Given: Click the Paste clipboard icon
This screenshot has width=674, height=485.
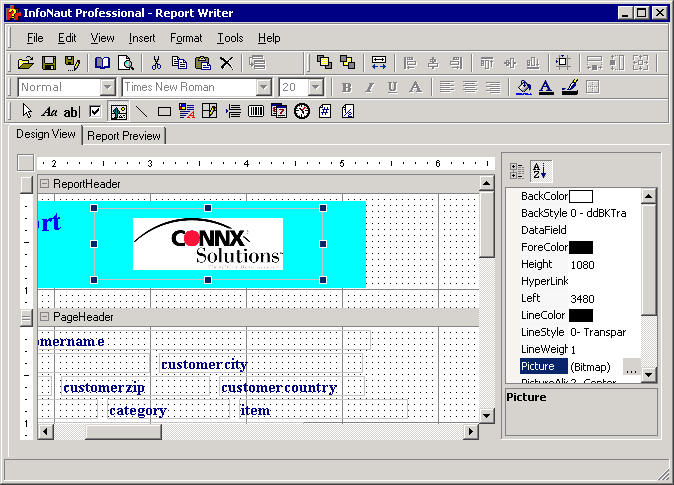Looking at the screenshot, I should [x=202, y=63].
